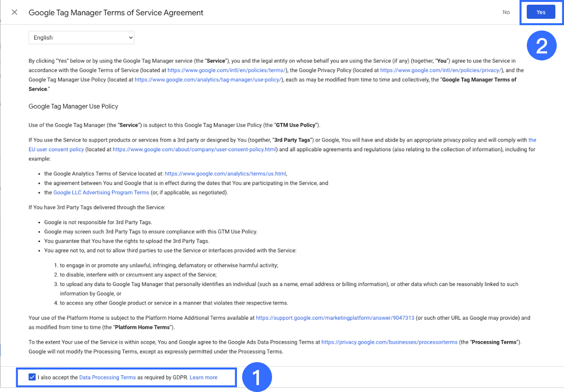Image resolution: width=564 pixels, height=392 pixels.
Task: Click the text 'If You have 3rd Party Tags delivered through the Service:'
Action: 97,207
